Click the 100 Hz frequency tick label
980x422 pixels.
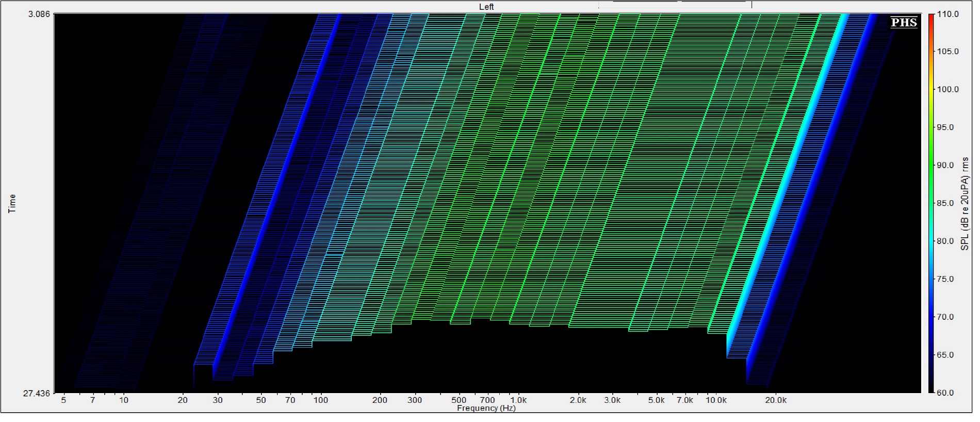[x=321, y=400]
